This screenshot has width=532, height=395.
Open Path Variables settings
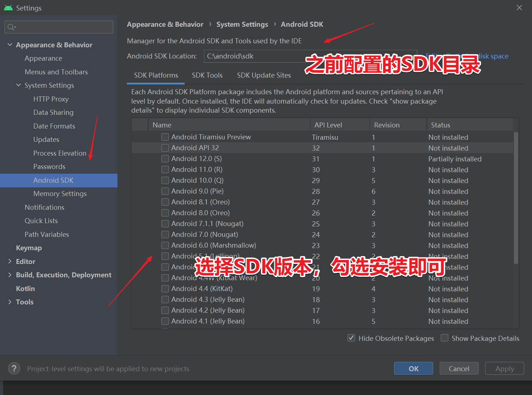pos(47,234)
